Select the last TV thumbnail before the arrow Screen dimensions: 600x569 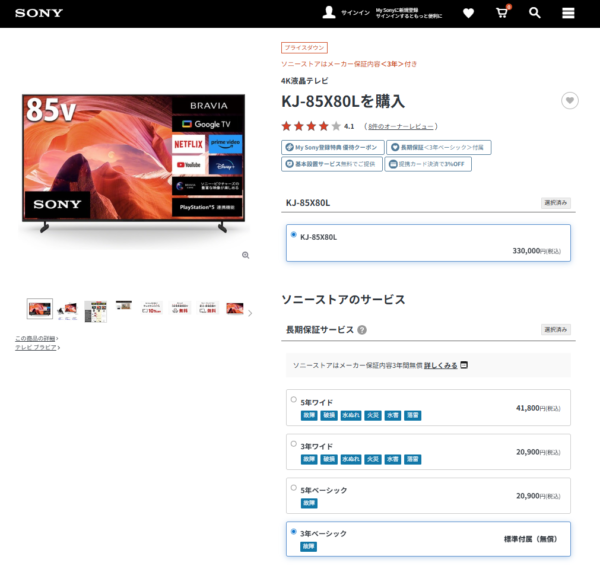click(235, 308)
